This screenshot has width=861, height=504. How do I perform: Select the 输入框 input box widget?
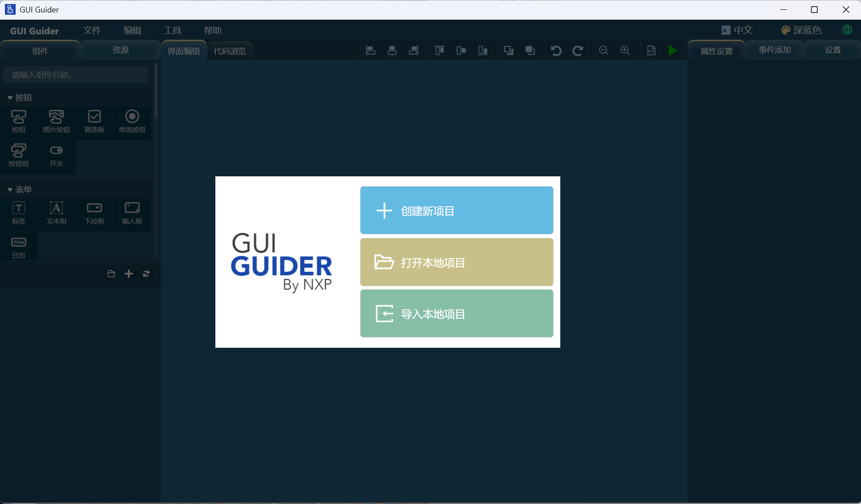[132, 213]
